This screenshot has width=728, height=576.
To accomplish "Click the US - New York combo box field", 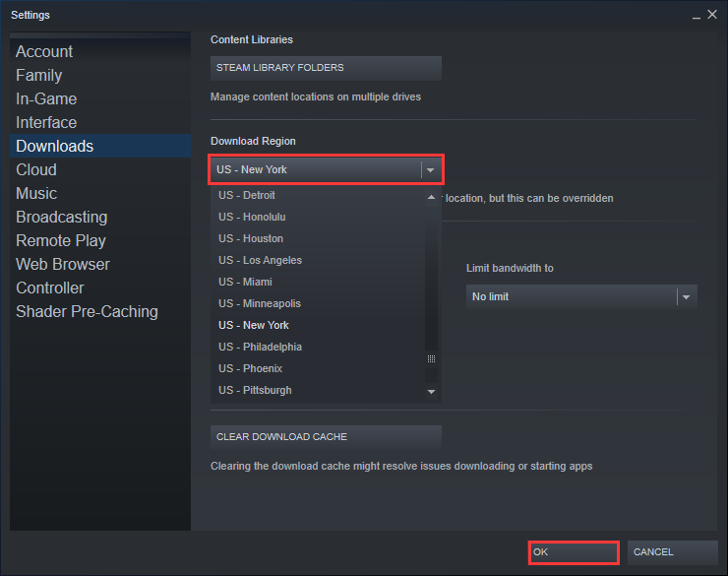I will pyautogui.click(x=326, y=170).
